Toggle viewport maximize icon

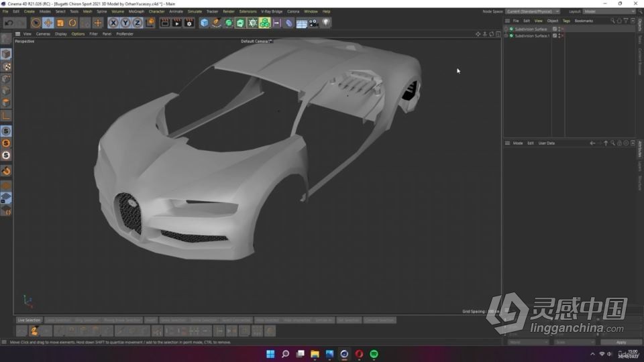[498, 34]
